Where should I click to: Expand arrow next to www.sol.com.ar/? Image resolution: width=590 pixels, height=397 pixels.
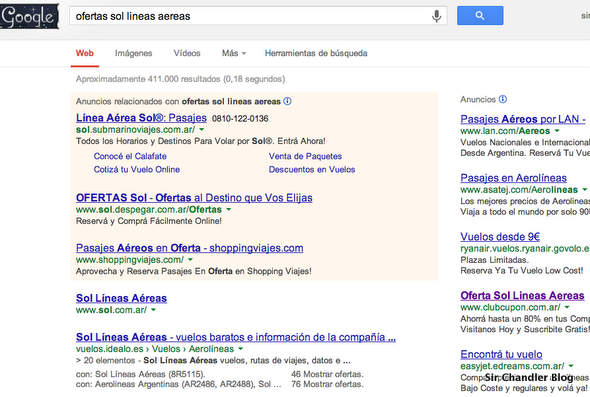point(153,310)
